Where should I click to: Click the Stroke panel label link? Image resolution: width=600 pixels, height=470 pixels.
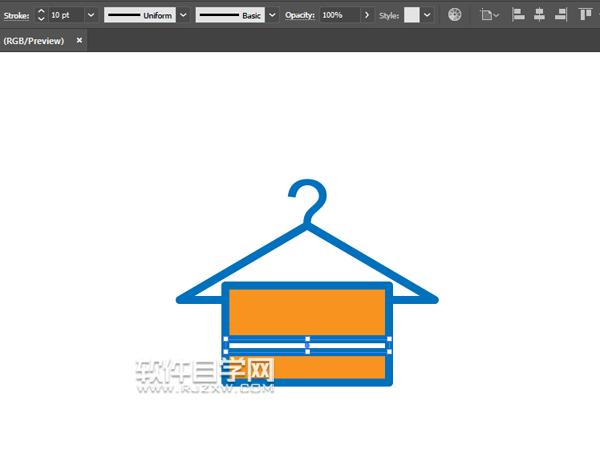click(16, 16)
